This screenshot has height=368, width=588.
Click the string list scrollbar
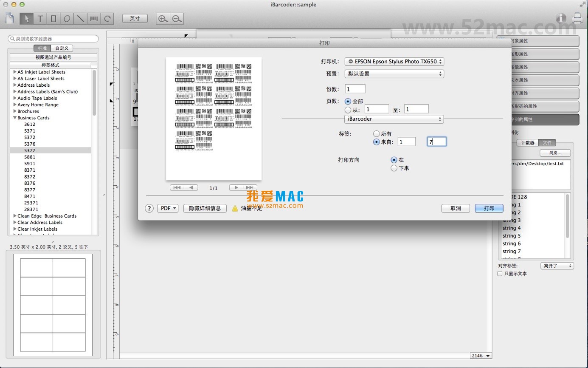568,216
